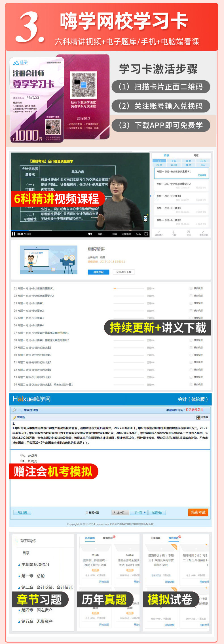This screenshot has height=644, width=224.
Task: Scan the QR code on the pink card
Action: point(84,85)
